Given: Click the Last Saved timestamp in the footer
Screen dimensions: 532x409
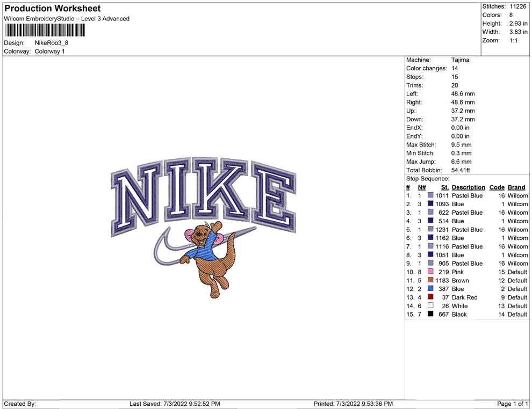Looking at the screenshot, I should [x=175, y=404].
